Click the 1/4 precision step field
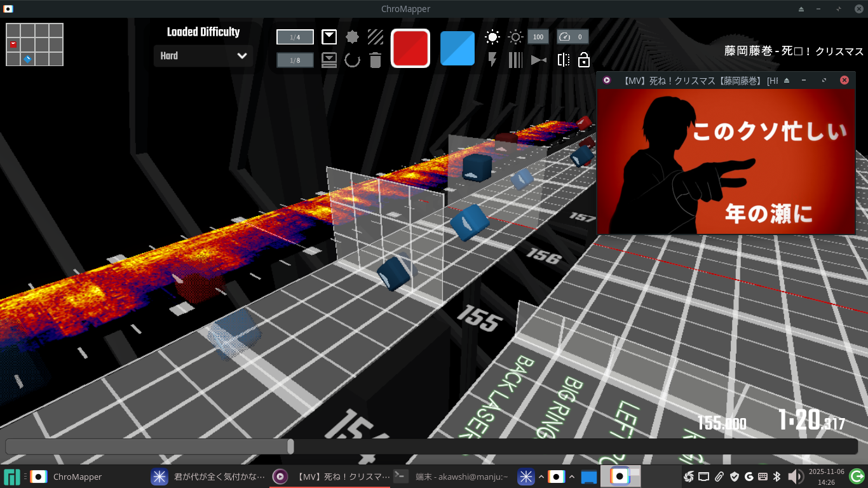 [295, 37]
